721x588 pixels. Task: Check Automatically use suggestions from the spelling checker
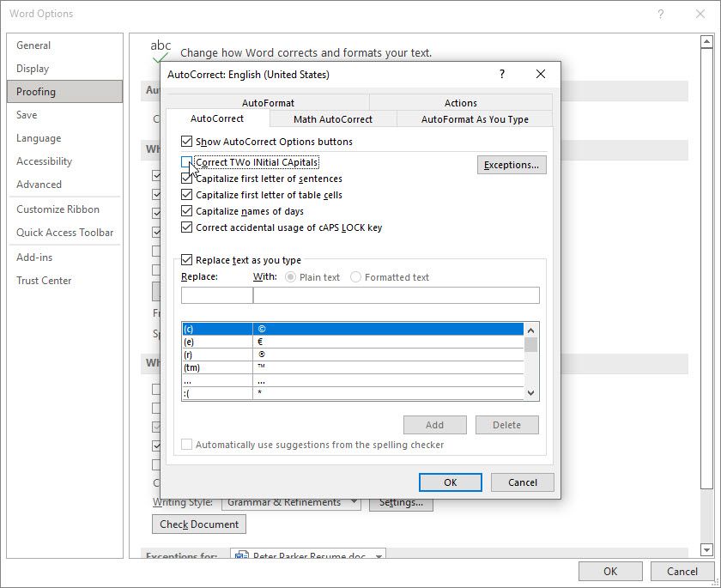click(187, 444)
